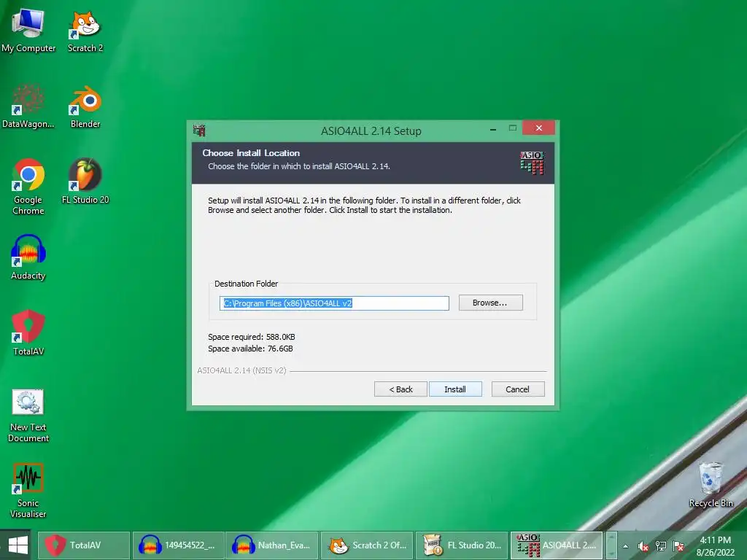Switch to FL Studio 20 installer taskbar item
This screenshot has height=560, width=747.
point(462,545)
